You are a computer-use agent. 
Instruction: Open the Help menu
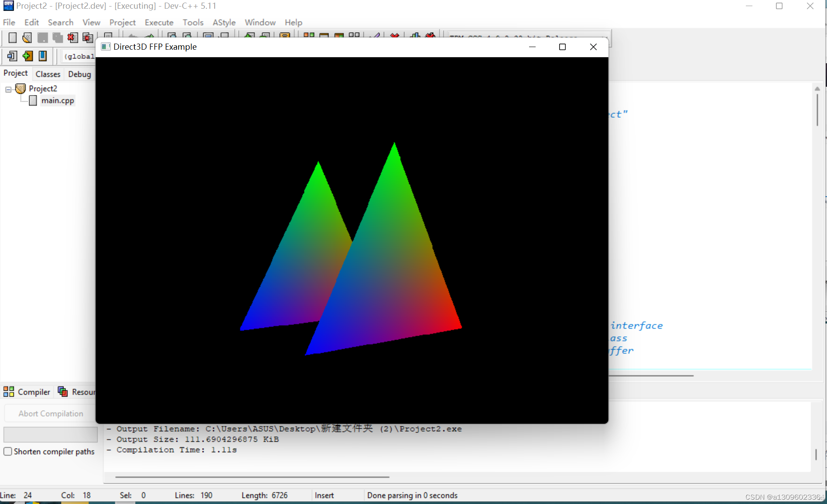tap(294, 22)
